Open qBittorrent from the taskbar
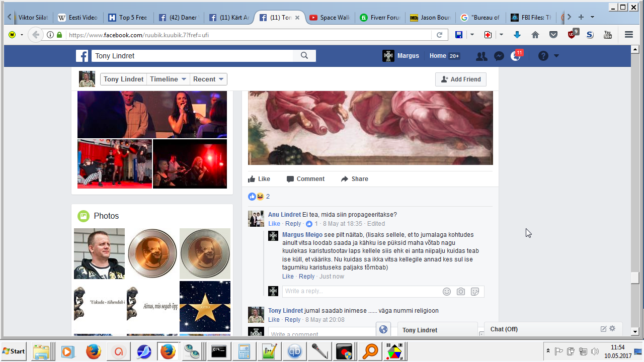 295,351
